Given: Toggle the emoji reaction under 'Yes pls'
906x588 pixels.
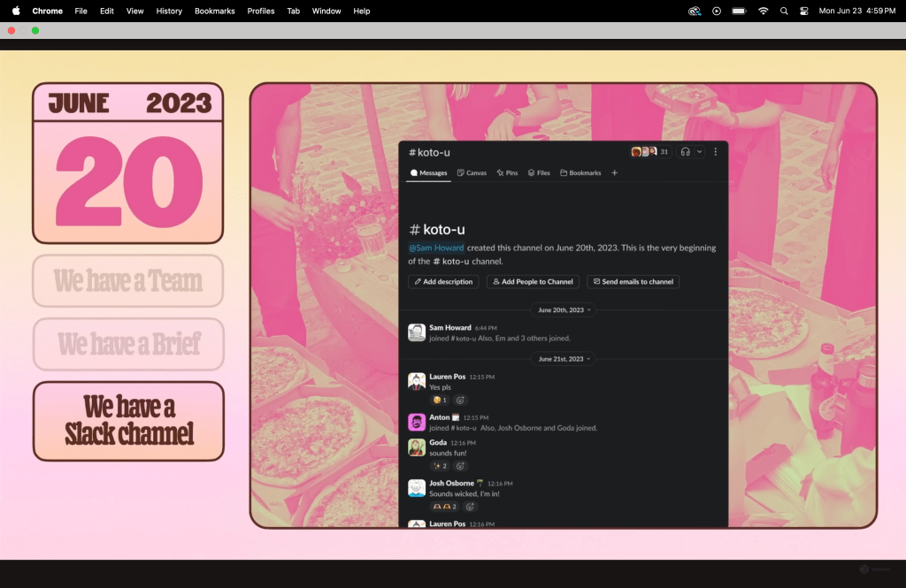Looking at the screenshot, I should [x=439, y=400].
